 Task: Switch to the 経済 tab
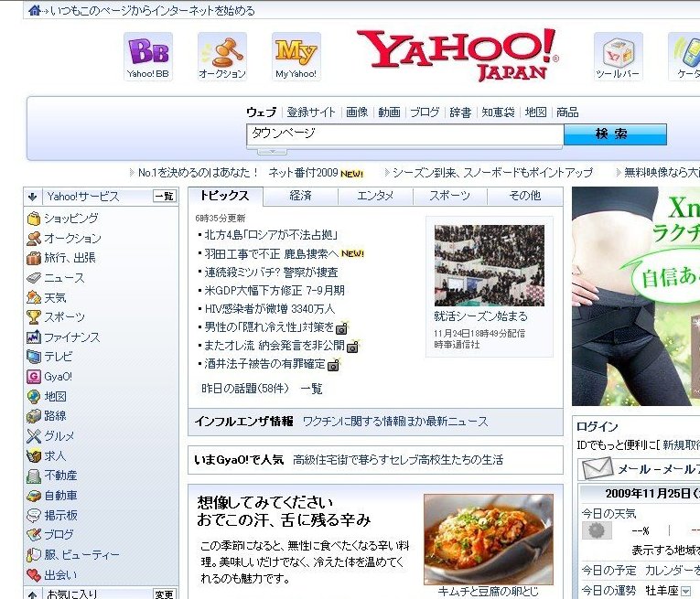300,196
